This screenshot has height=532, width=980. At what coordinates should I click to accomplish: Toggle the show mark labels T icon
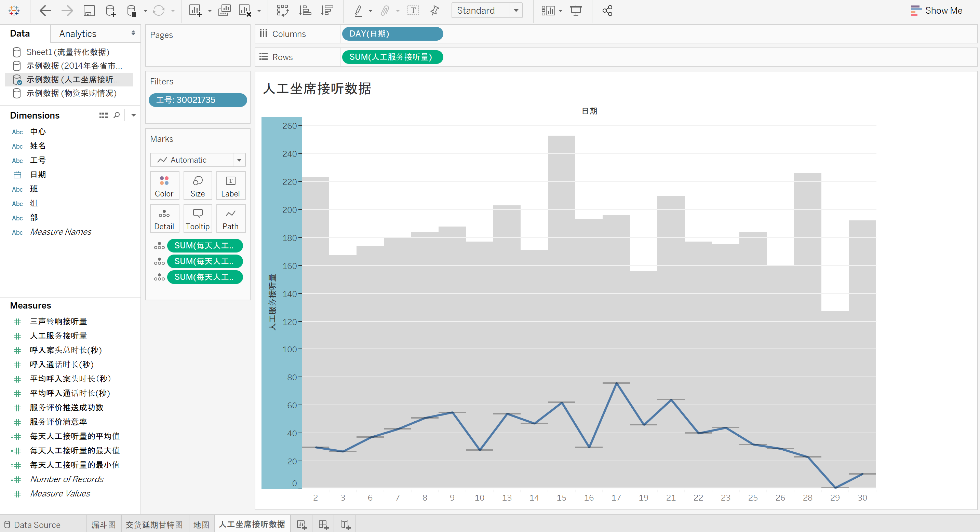[413, 11]
